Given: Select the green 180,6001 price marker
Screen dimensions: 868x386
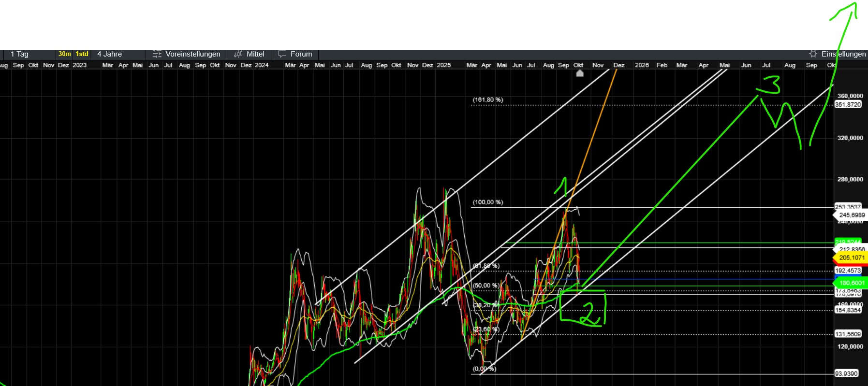Looking at the screenshot, I should pos(851,283).
